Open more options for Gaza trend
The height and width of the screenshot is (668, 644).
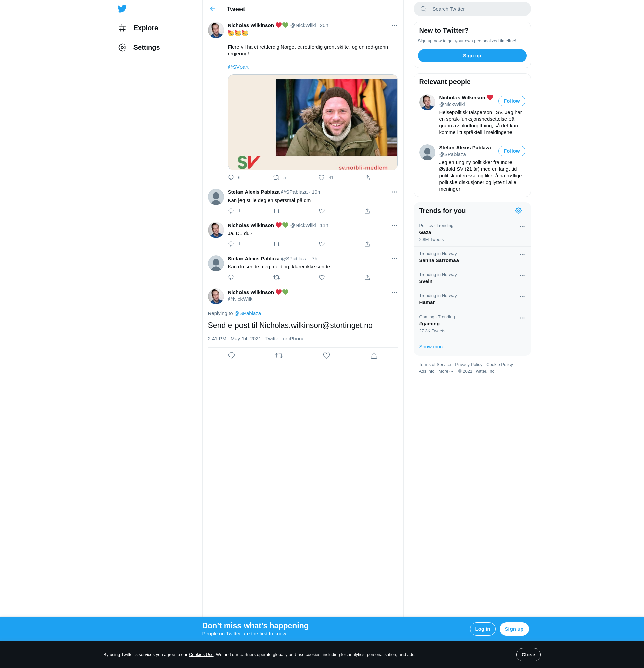pyautogui.click(x=522, y=227)
